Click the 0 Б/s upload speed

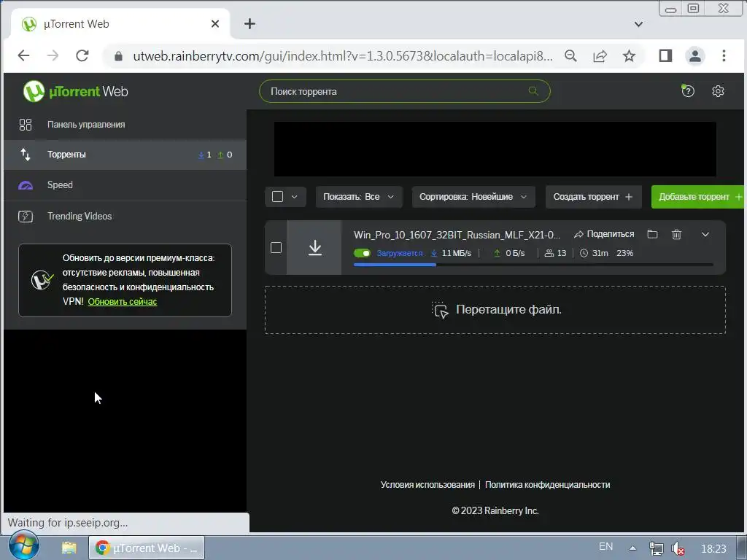(x=515, y=253)
